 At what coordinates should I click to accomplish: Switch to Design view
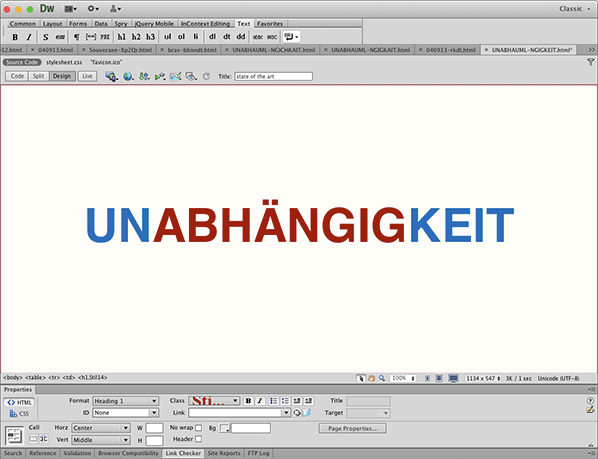coord(62,76)
